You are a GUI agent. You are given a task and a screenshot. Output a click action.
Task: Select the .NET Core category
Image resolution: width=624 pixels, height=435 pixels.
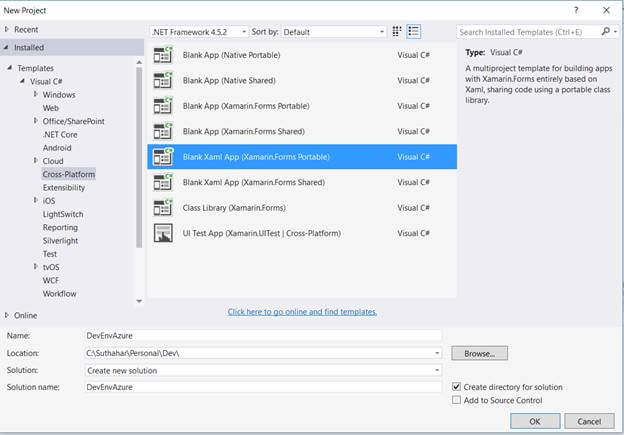(60, 135)
